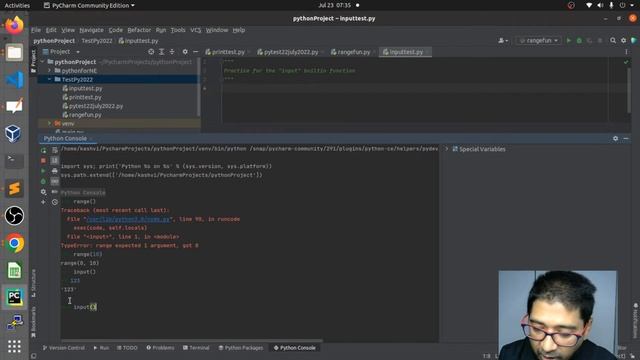Image resolution: width=640 pixels, height=360 pixels.
Task: Toggle the Structure side tool tab
Action: click(33, 283)
